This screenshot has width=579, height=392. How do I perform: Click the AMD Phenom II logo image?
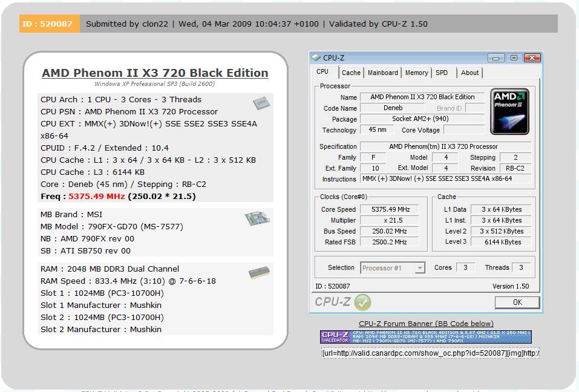[x=509, y=111]
